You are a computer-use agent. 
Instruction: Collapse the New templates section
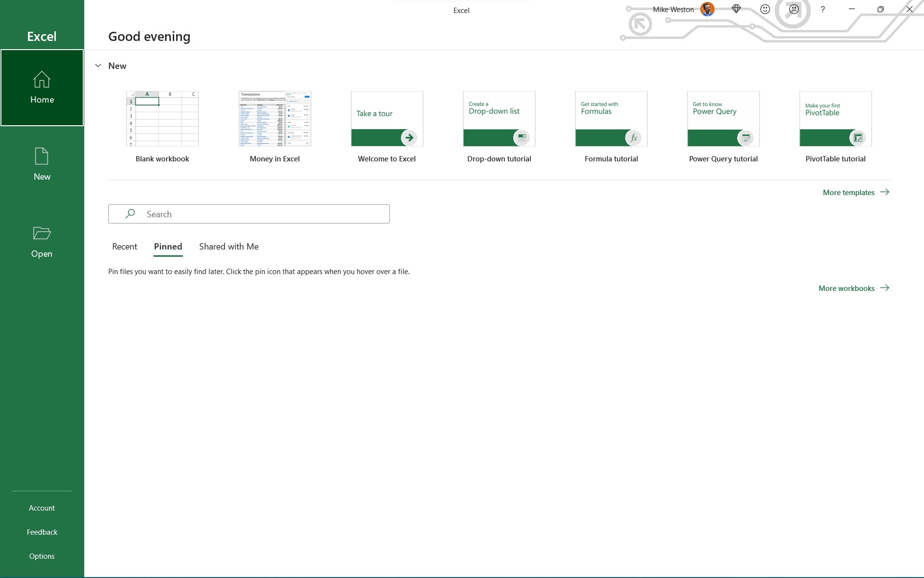98,65
